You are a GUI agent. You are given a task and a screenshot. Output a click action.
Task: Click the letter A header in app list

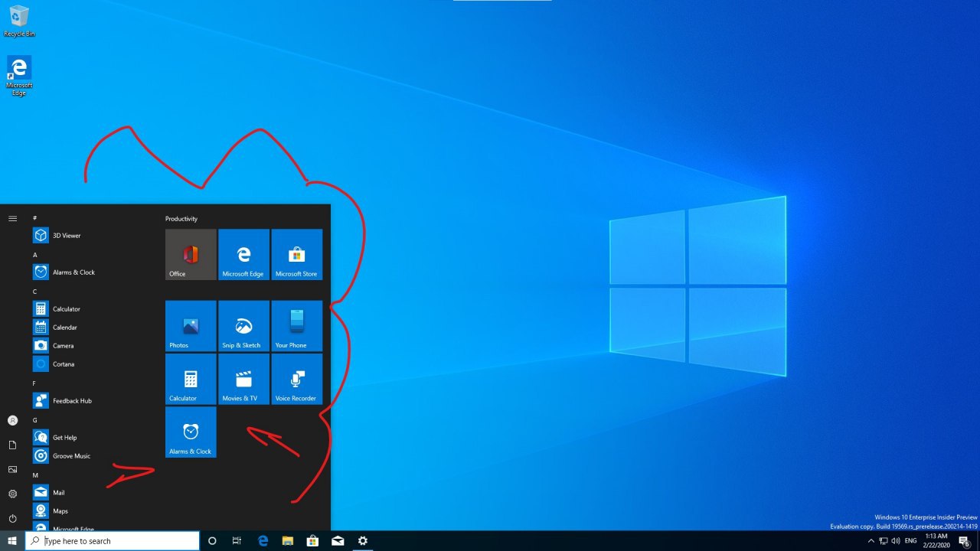click(x=35, y=255)
